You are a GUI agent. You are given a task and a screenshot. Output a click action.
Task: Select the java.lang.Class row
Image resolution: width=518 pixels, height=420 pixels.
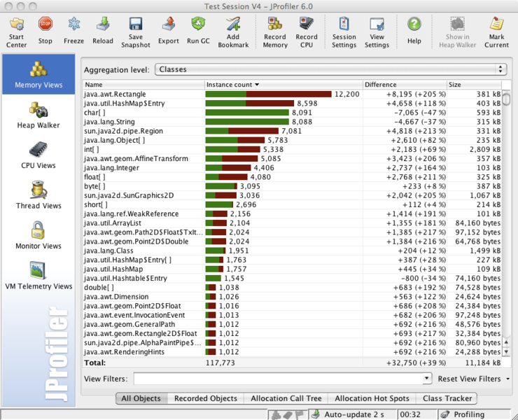293,251
